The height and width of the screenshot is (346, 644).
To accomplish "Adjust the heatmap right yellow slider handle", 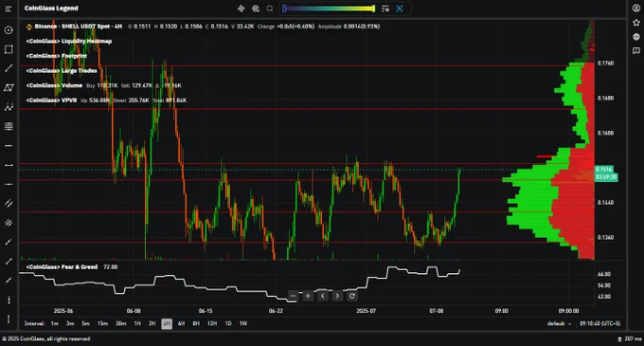I will pos(373,9).
